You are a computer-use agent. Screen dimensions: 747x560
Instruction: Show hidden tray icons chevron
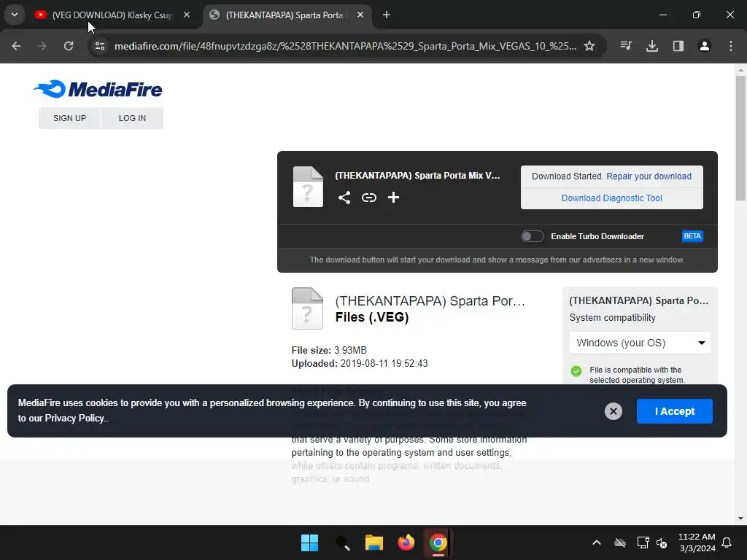point(597,542)
